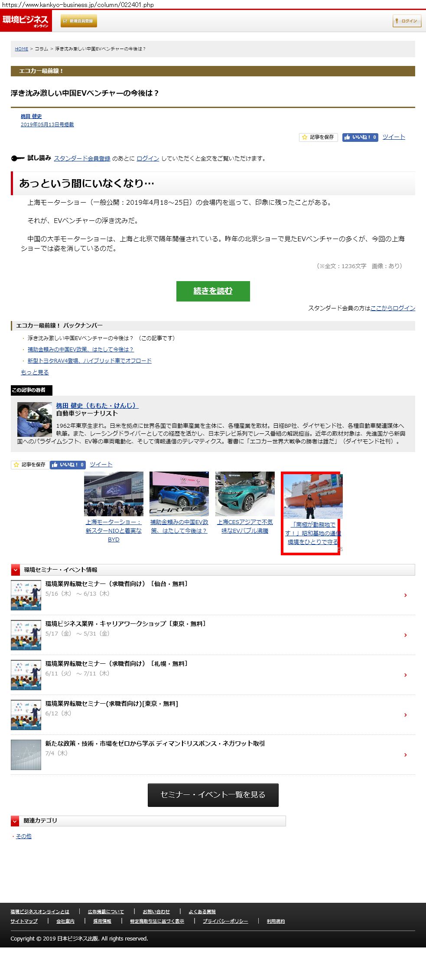Click セミナー・イベント一覧を見る button
The width and height of the screenshot is (426, 980).
click(x=213, y=795)
